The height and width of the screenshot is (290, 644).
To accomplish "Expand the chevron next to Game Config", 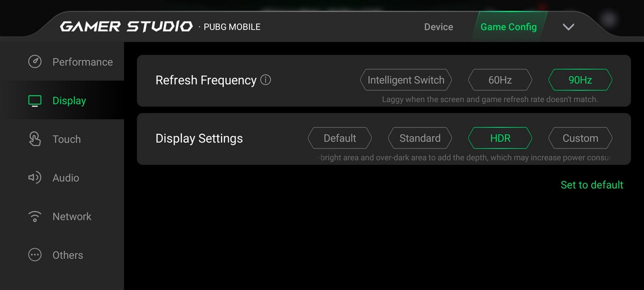I will point(568,27).
